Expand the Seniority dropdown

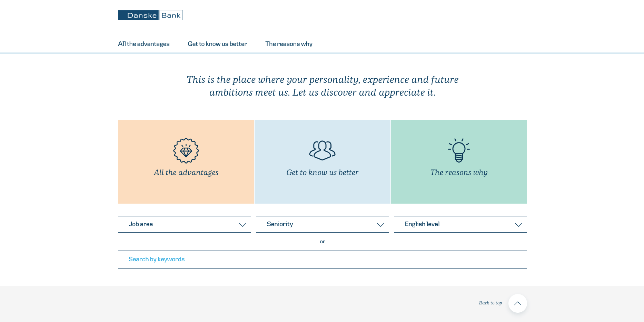[323, 224]
